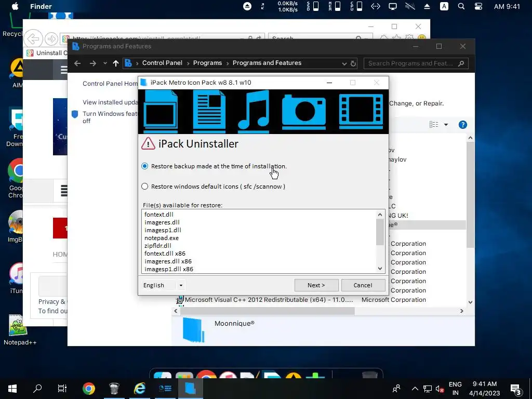Select notepad.exe in the restore file list
The image size is (532, 399).
tap(162, 238)
